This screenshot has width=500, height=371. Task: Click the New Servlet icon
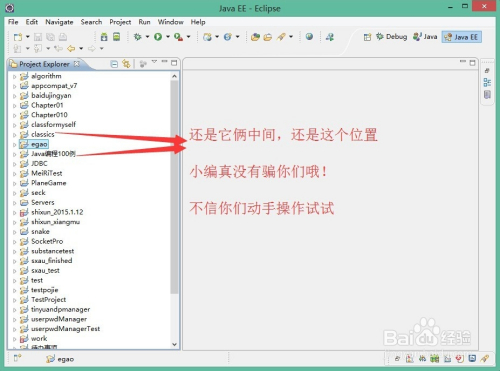coord(228,37)
